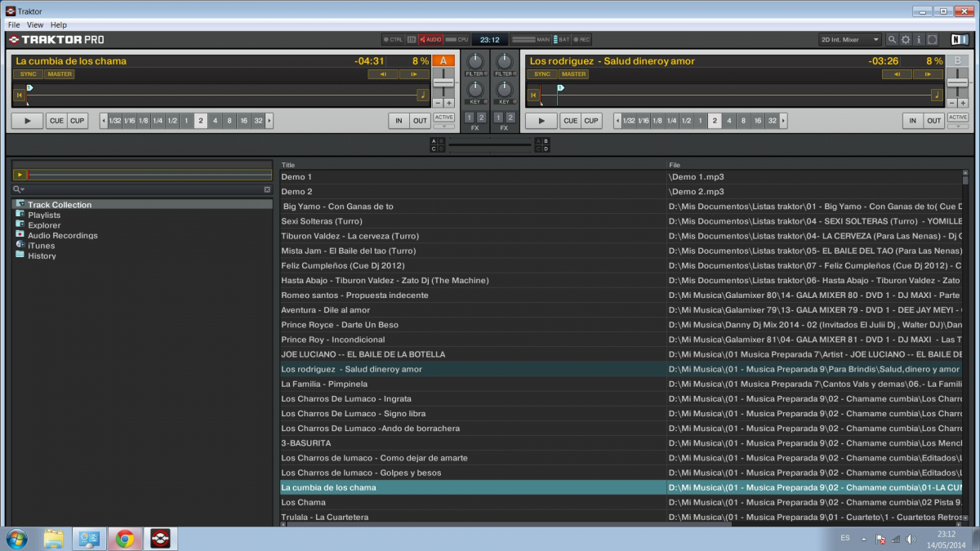Toggle loop ACTIVE on Deck A
This screenshot has width=980, height=551.
[443, 118]
